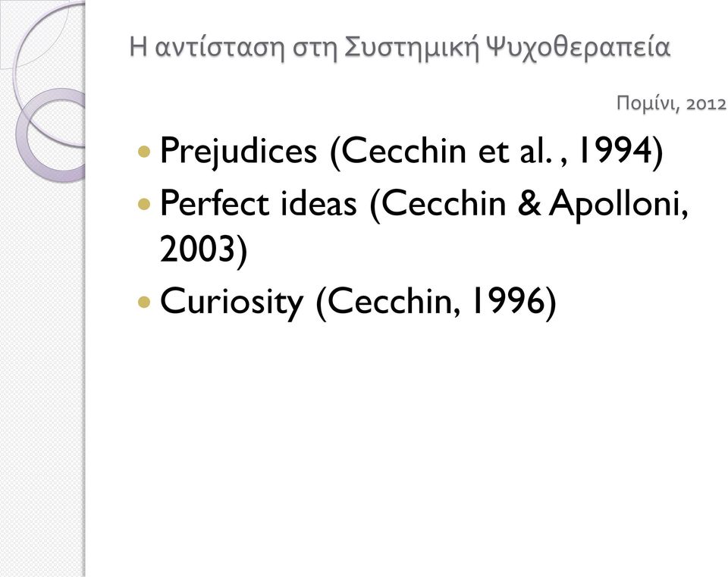Click the word Prejudices
Screen dimensions: 728x577
(x=238, y=152)
